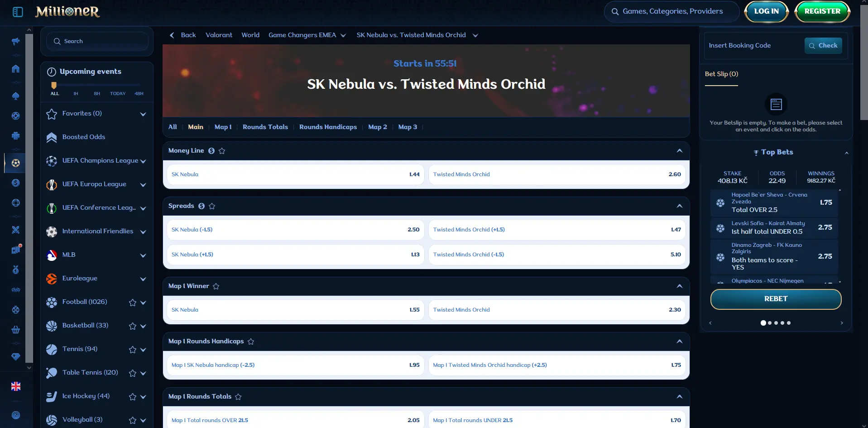Click the Check booking code button
Viewport: 868px width, 428px height.
[823, 45]
